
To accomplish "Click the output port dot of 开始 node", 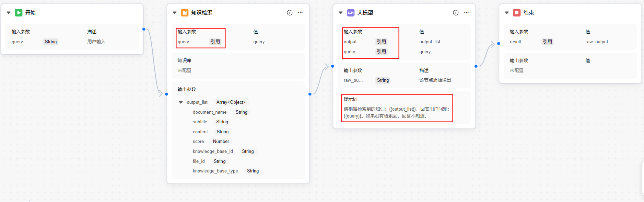I will pos(144,29).
